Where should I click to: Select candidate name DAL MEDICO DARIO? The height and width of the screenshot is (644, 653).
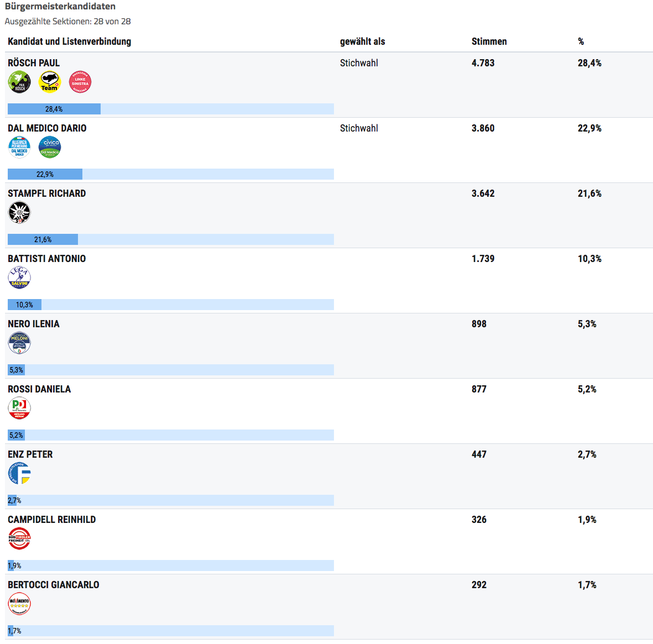[47, 128]
